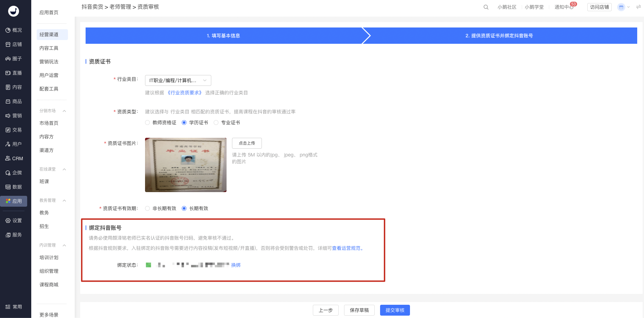
Task: Click step 2 提供资质证书并绑定抖音账号
Action: (x=499, y=36)
